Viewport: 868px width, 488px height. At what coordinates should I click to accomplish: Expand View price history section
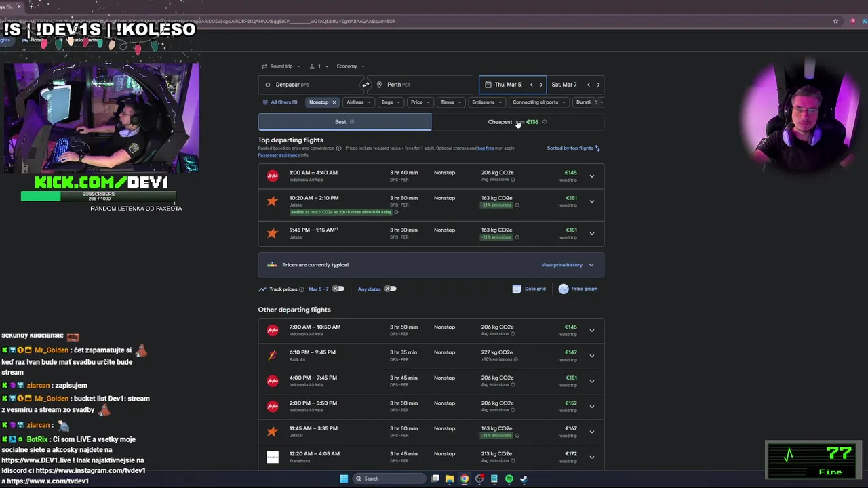[x=568, y=265]
